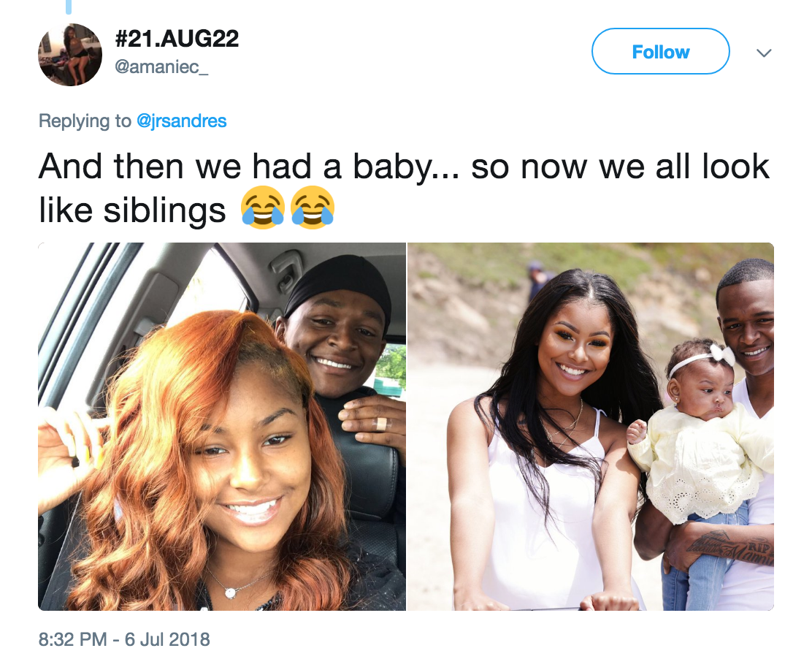Click the tweet timestamp 8:32 PM - 6 Jul 2018
Screen dimensions: 812x659
coord(124,639)
